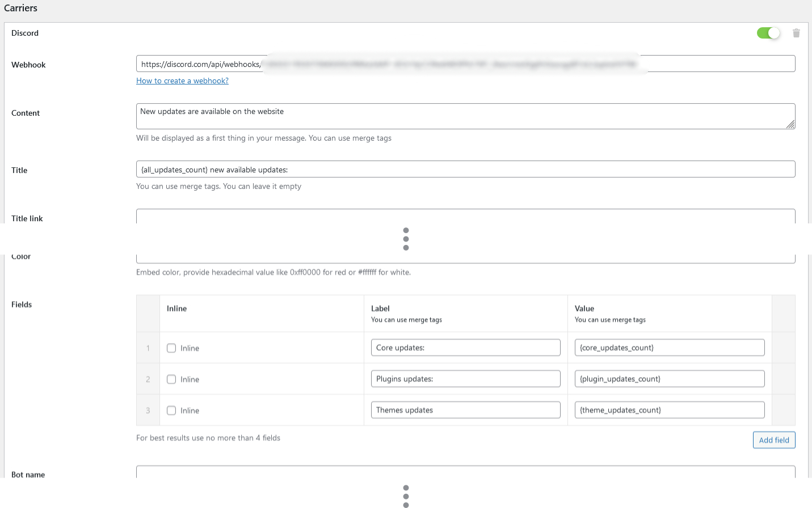Click the Add field button

click(x=774, y=440)
